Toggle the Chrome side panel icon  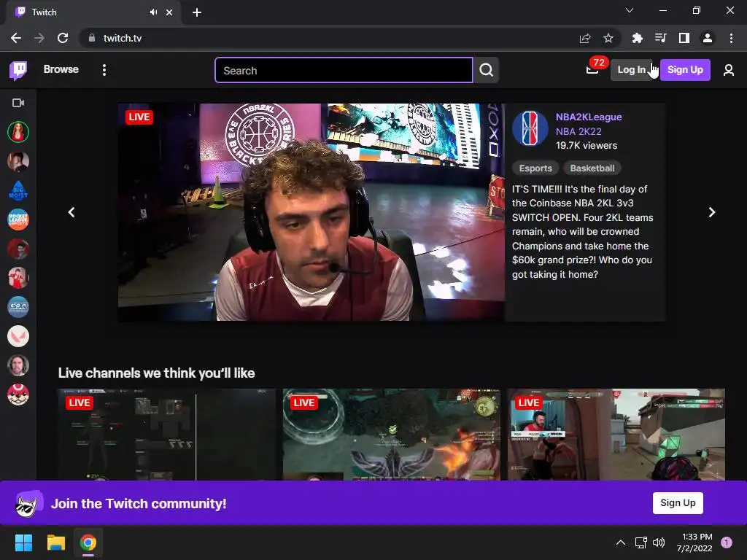click(x=684, y=38)
